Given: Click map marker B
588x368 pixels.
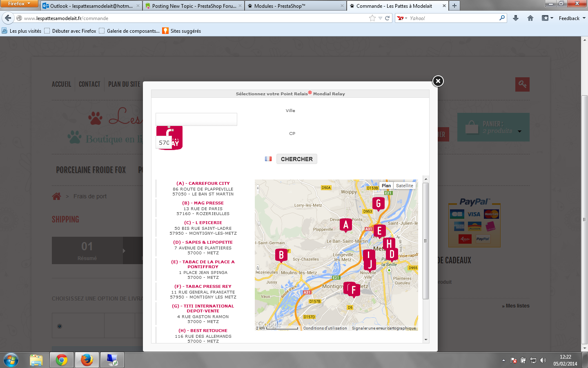Looking at the screenshot, I should pyautogui.click(x=281, y=256).
